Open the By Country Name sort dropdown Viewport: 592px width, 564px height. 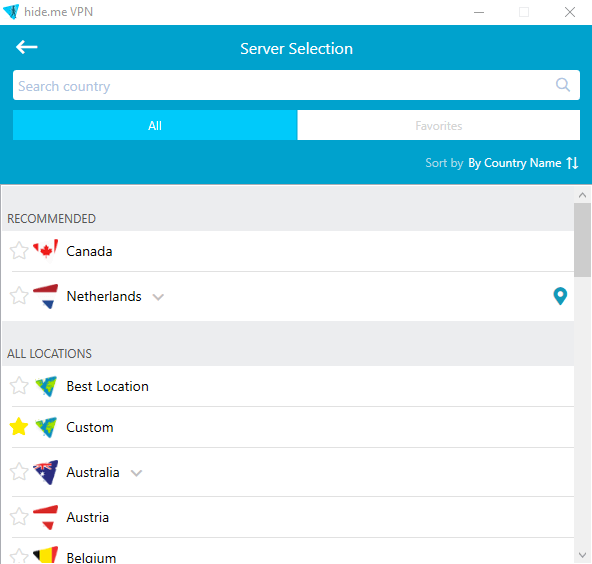pyautogui.click(x=515, y=163)
